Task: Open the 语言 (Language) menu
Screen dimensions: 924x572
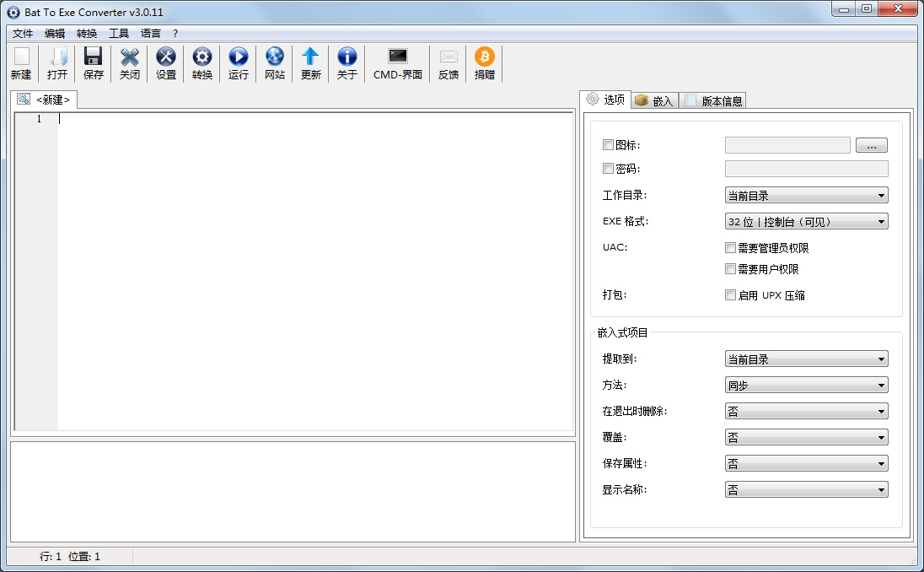Action: (x=150, y=34)
